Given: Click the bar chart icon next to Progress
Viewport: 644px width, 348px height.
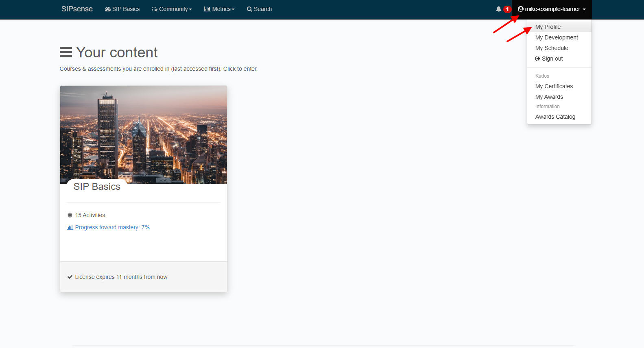Looking at the screenshot, I should click(70, 227).
